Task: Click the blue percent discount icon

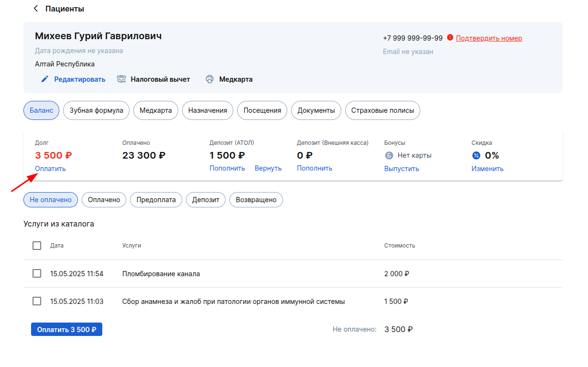Action: (476, 155)
